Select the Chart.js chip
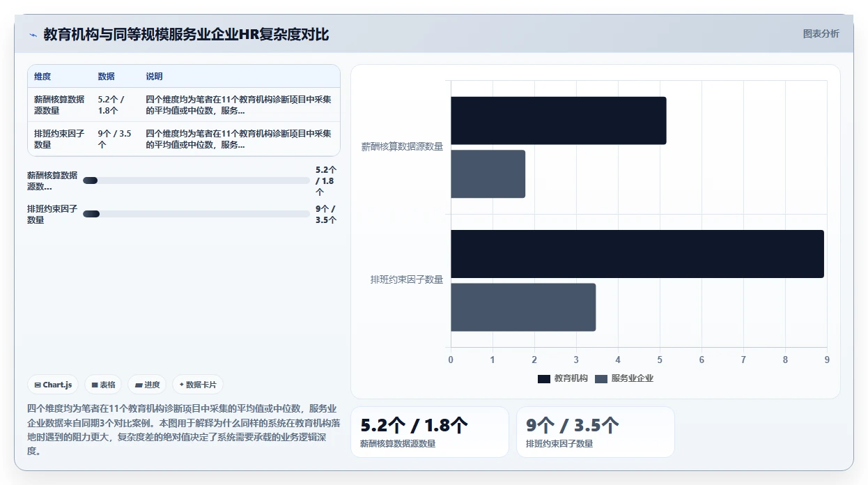This screenshot has height=485, width=868. click(53, 385)
